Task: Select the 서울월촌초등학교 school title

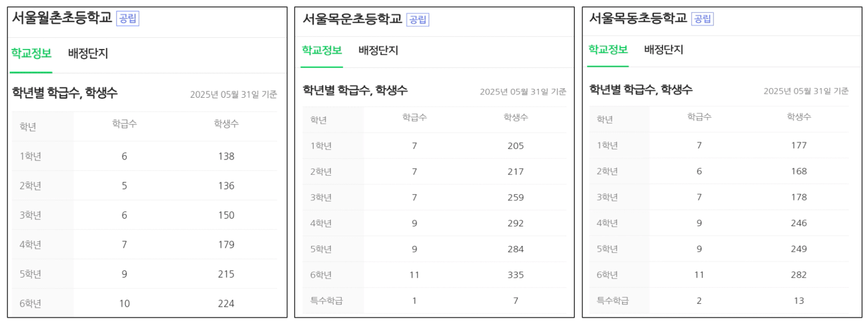Action: (x=62, y=18)
